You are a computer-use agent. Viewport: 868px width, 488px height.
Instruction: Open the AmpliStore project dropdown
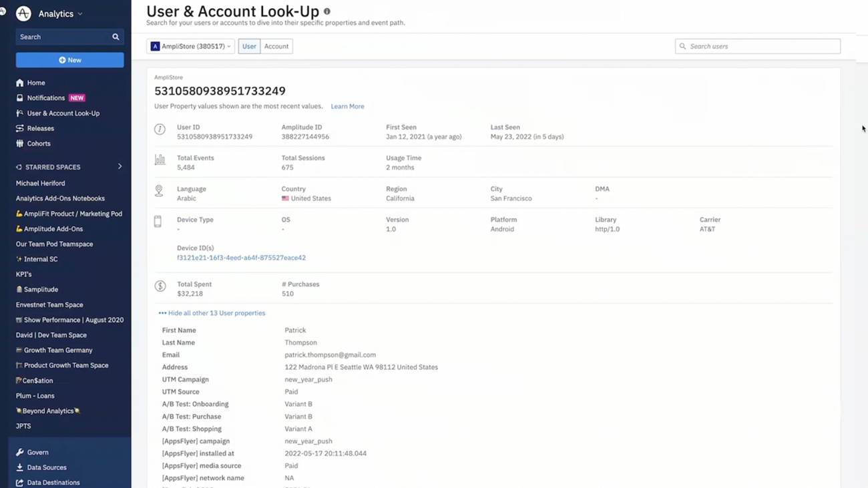point(191,47)
